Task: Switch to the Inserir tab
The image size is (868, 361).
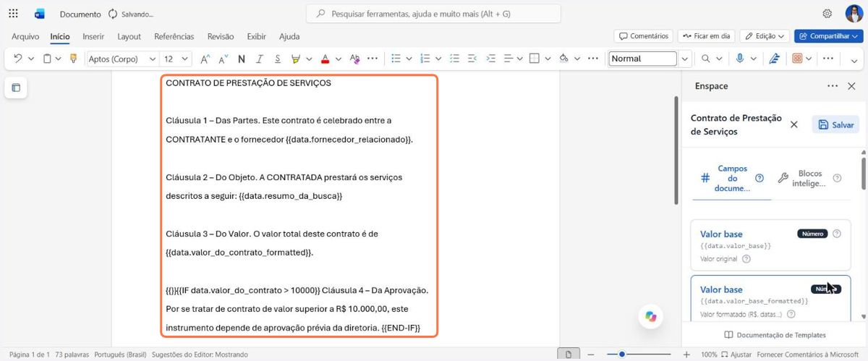Action: 93,36
